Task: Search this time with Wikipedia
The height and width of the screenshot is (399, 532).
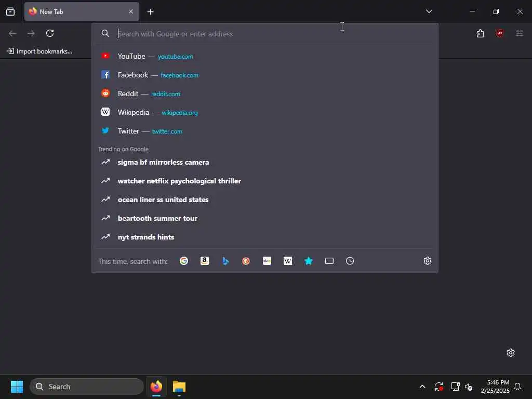Action: point(288,261)
